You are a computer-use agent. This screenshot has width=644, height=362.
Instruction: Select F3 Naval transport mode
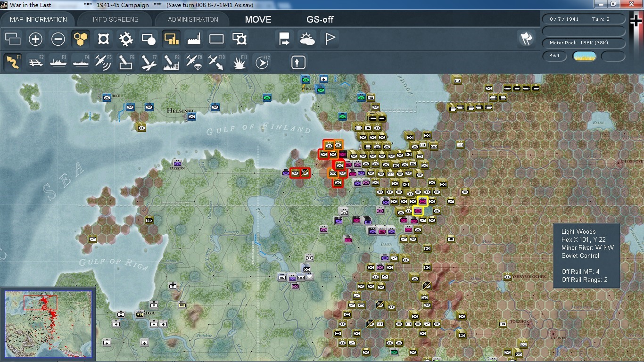tap(58, 62)
